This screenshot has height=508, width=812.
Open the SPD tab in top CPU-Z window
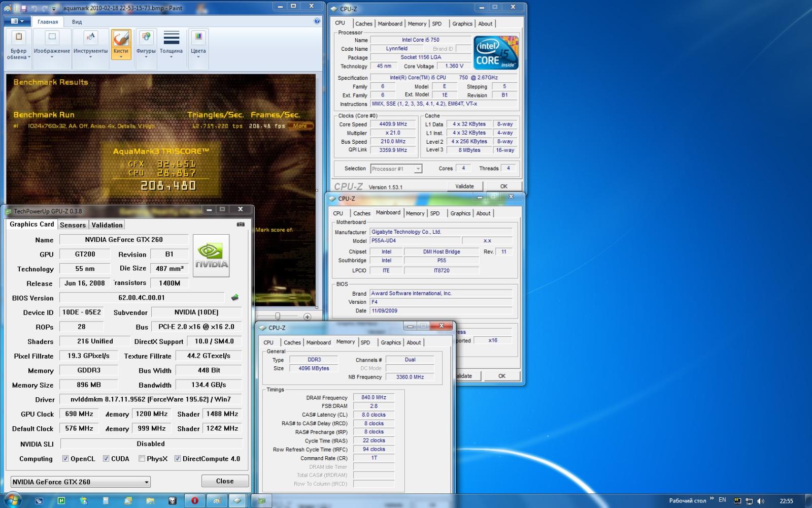click(x=437, y=24)
